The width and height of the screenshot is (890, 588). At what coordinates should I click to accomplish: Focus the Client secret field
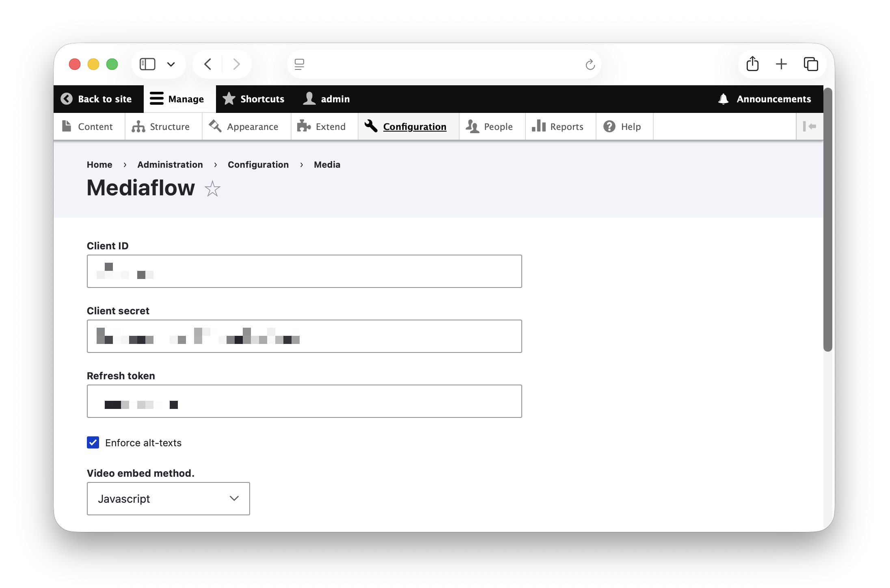click(x=304, y=336)
